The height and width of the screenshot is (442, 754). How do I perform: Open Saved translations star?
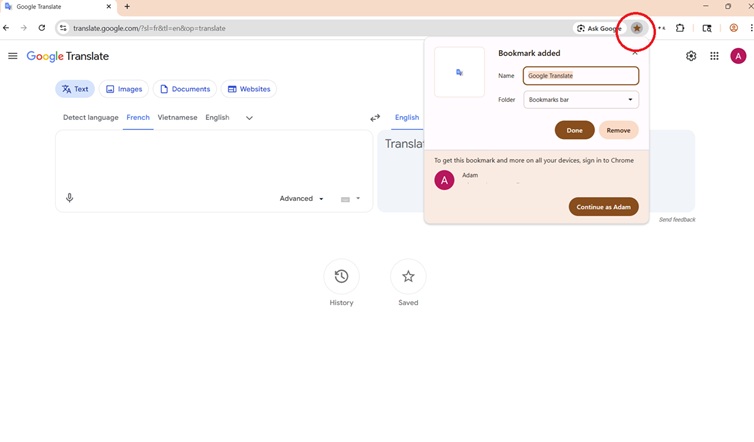(408, 277)
